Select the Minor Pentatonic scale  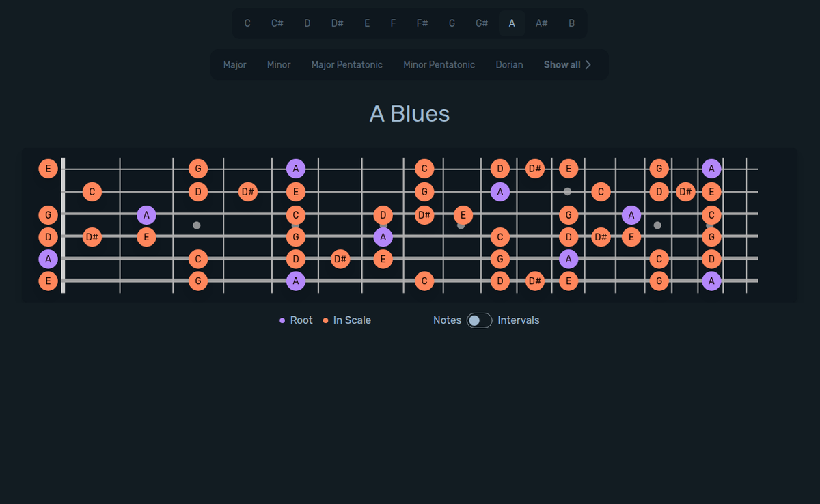click(x=439, y=64)
